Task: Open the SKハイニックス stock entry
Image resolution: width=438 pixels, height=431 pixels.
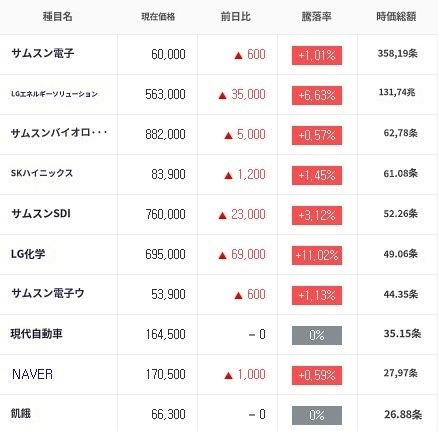Action: [x=42, y=173]
